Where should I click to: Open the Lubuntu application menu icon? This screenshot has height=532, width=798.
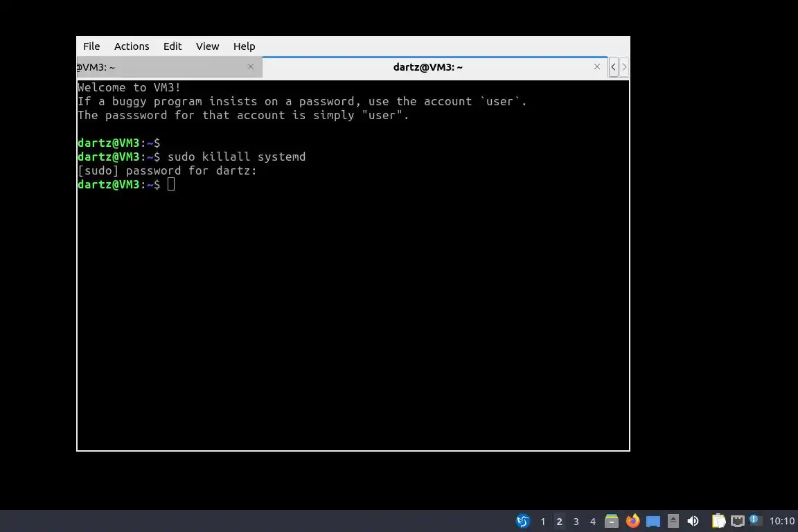(523, 521)
